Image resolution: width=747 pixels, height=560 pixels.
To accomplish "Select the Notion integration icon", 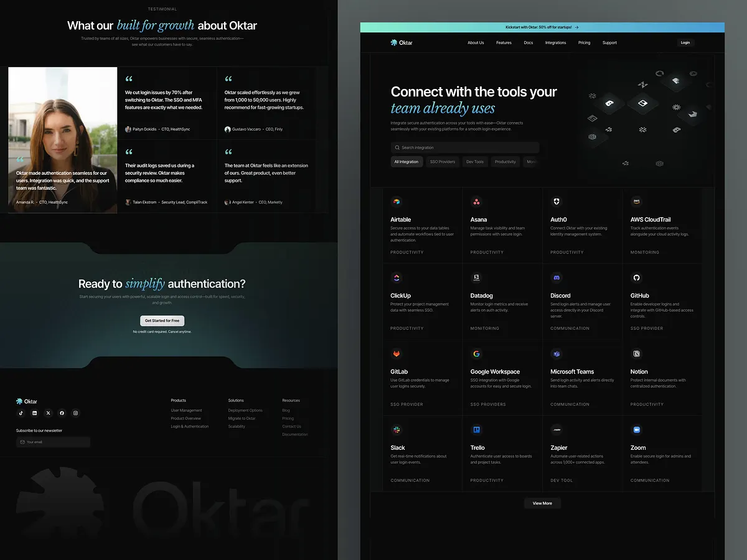I will tap(636, 353).
